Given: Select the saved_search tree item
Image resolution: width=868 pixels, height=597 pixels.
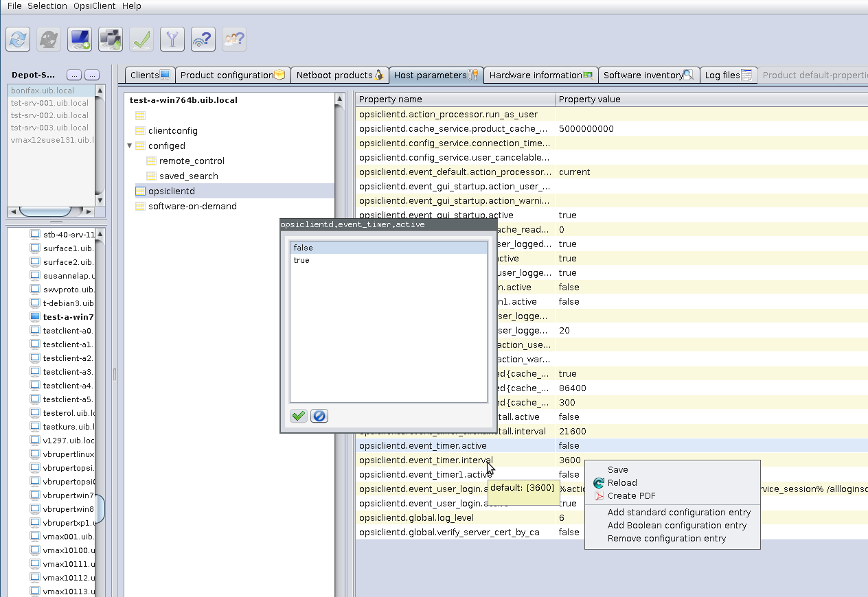Looking at the screenshot, I should [189, 176].
